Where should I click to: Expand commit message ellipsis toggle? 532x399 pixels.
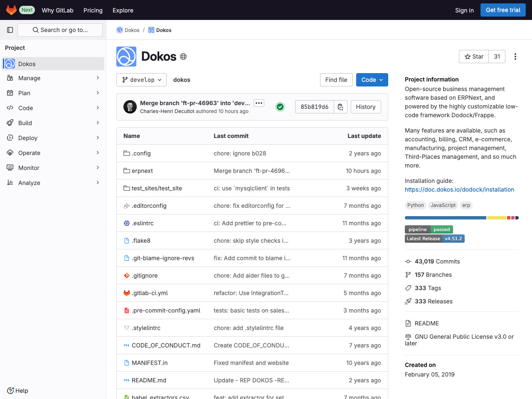259,103
